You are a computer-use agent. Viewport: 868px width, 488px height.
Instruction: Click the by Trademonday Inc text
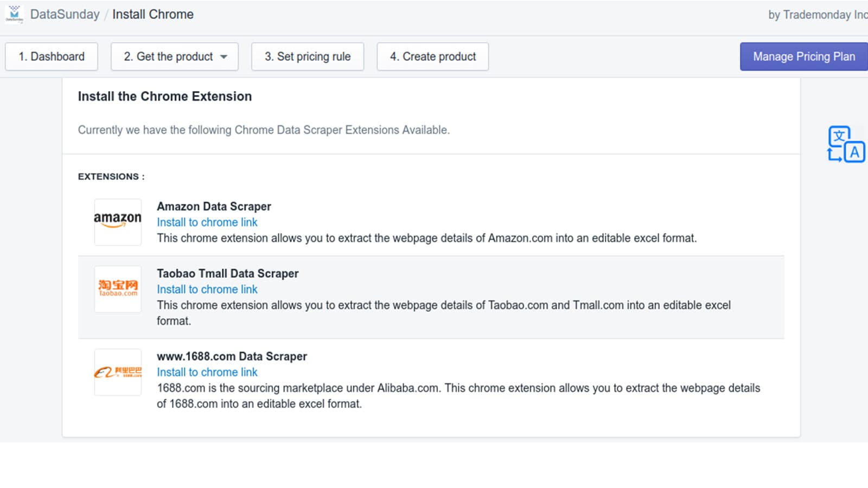816,15
